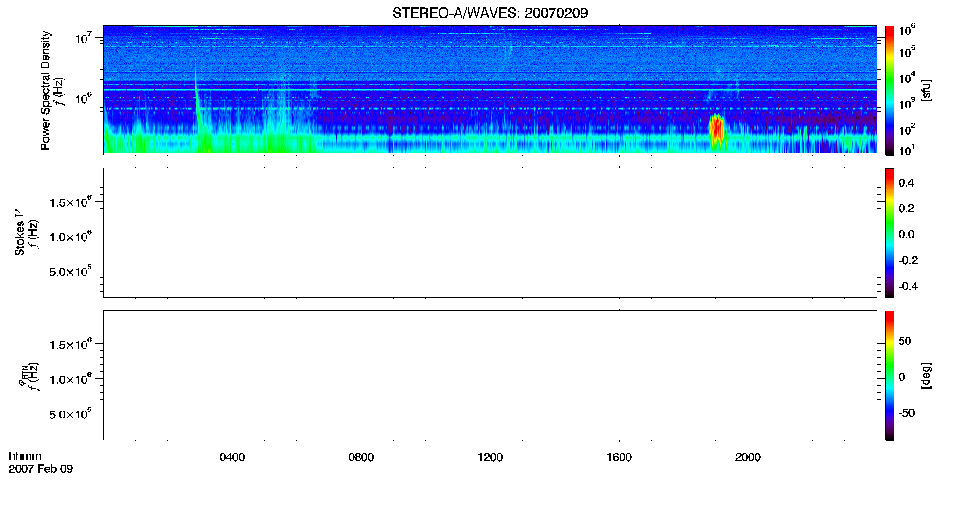This screenshot has height=505, width=980.
Task: Click the degrees colorbar of bottom panel
Action: (890, 375)
